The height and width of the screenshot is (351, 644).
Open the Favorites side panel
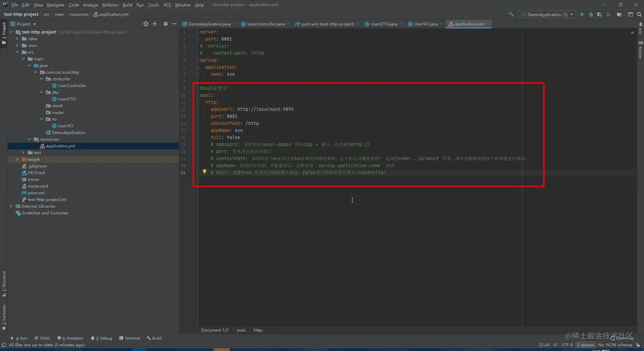(4, 317)
